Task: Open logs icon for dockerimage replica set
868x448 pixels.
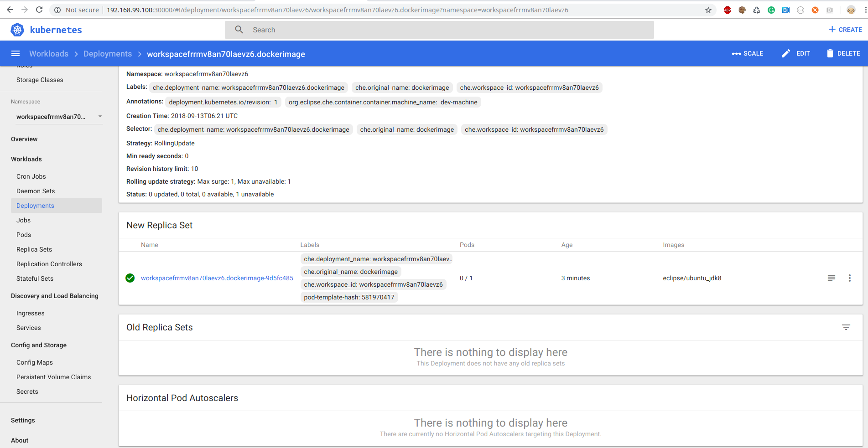Action: pos(832,278)
